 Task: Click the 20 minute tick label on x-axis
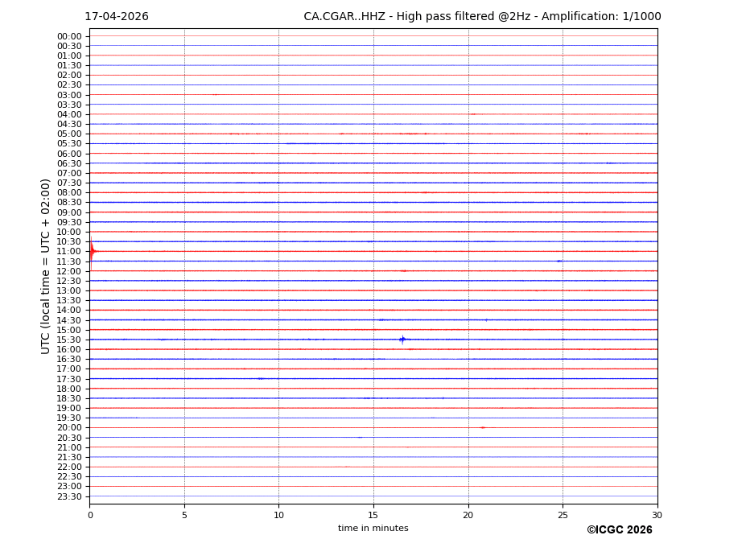tap(468, 514)
